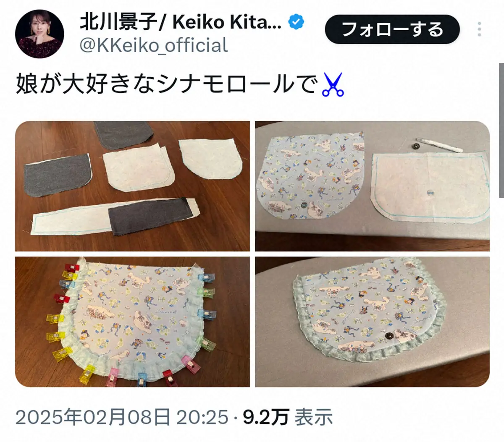Open the @KKeiko_official handle link
Screen dimensions: 504x442
pyautogui.click(x=154, y=45)
